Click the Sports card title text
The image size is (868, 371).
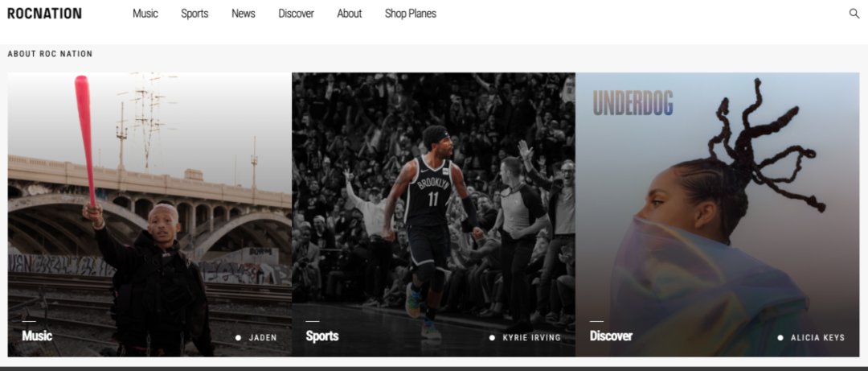pos(322,336)
